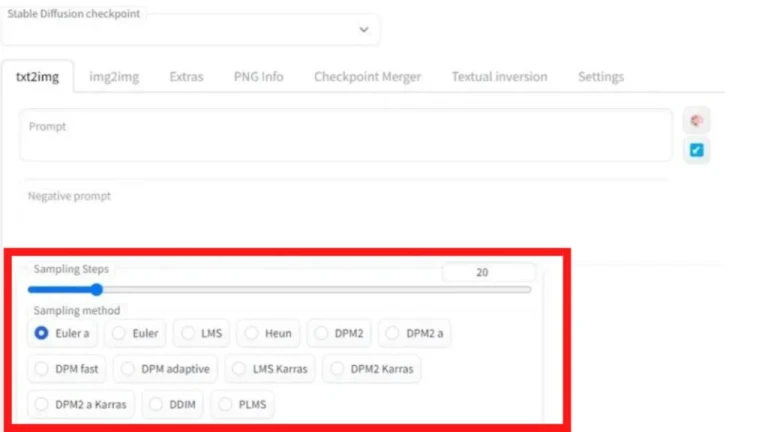Select the DPM2 sampling method

pos(339,333)
